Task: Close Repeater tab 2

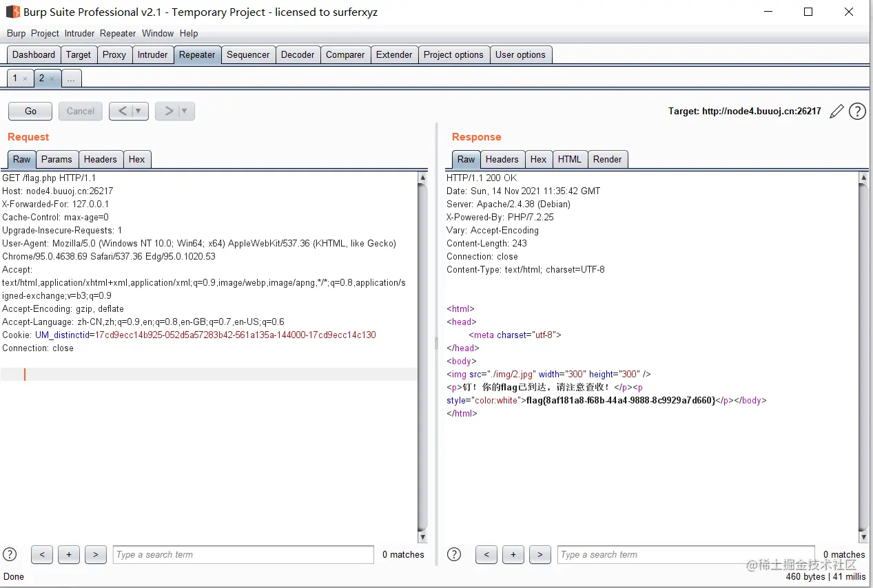Action: pyautogui.click(x=52, y=79)
